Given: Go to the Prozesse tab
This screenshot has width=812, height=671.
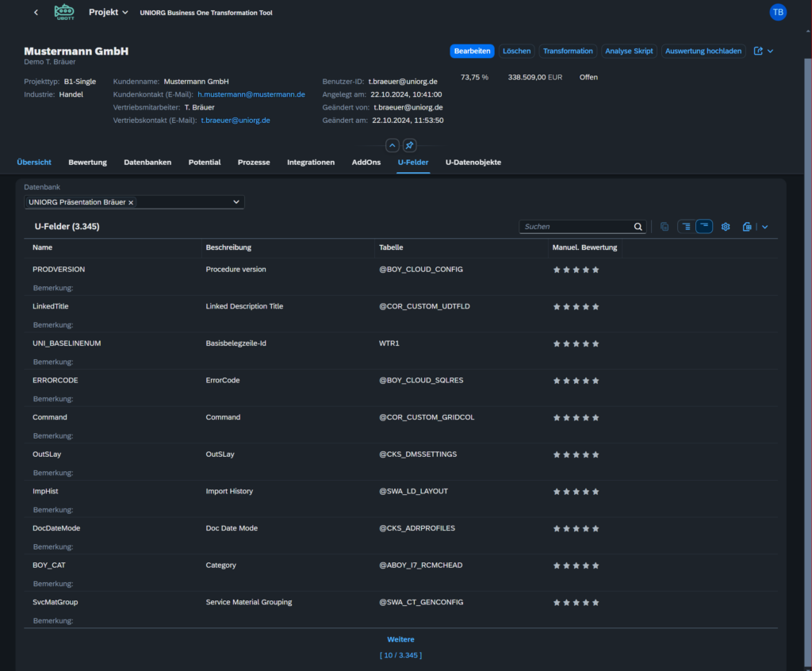Looking at the screenshot, I should [x=254, y=162].
